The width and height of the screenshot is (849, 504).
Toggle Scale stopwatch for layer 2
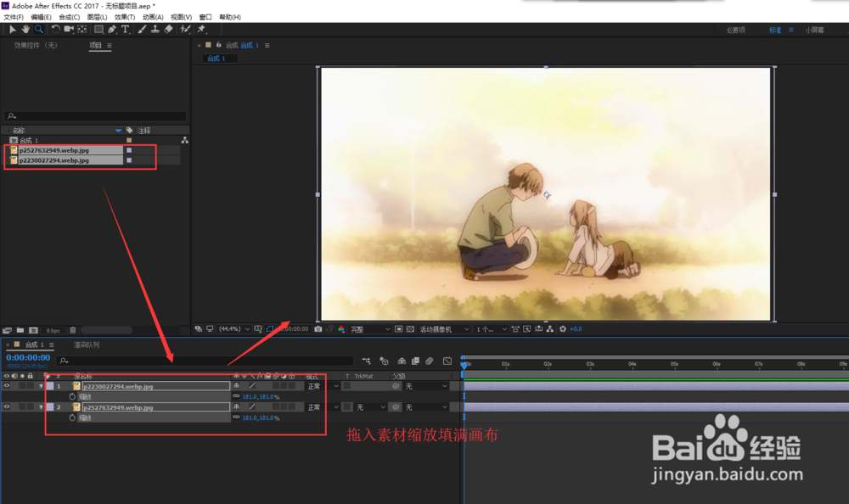tap(72, 418)
